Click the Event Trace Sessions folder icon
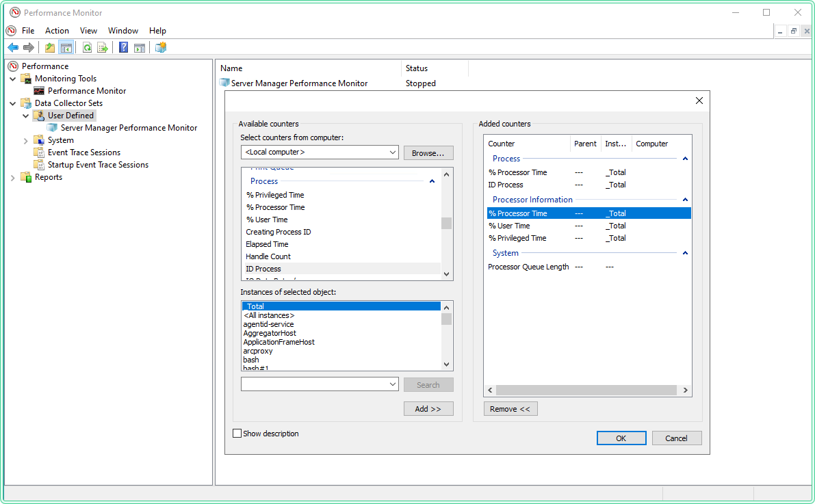Viewport: 815px width, 504px height. tap(39, 152)
